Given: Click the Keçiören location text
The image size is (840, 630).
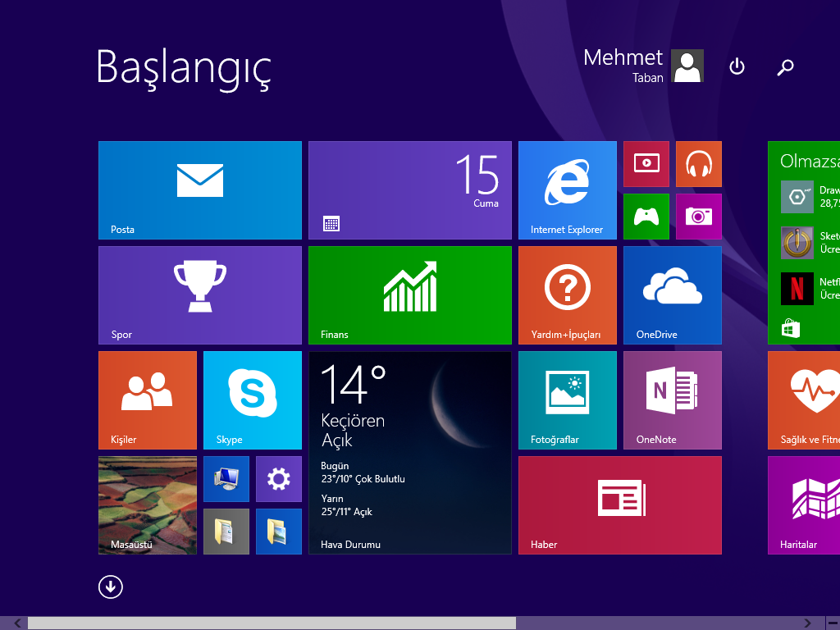Looking at the screenshot, I should [x=353, y=421].
